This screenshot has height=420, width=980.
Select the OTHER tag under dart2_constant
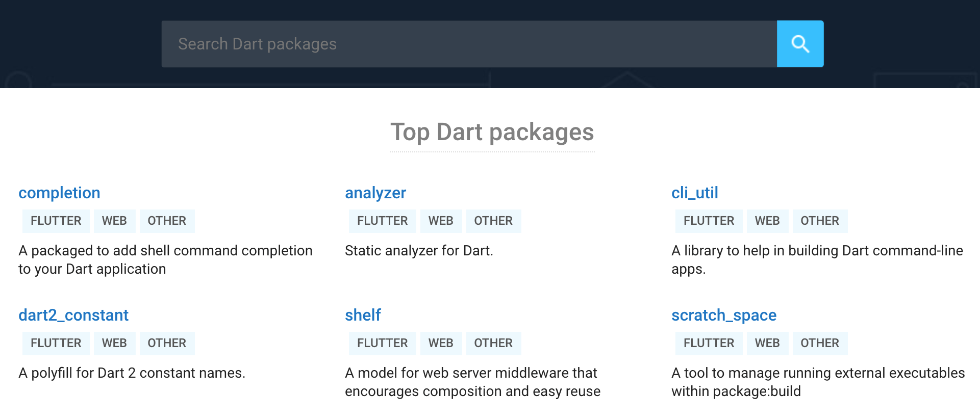tap(167, 343)
